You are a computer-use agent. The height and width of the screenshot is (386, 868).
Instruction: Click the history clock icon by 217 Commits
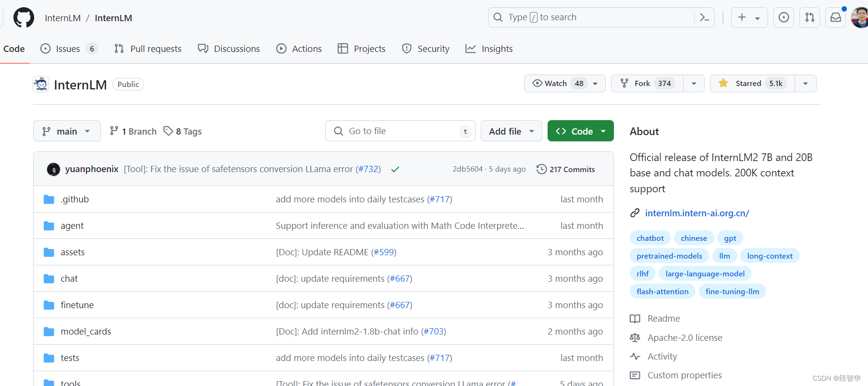(x=541, y=169)
